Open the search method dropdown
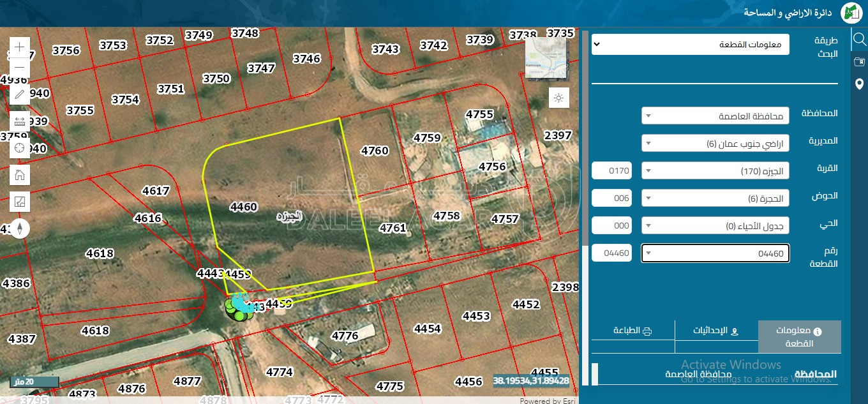Viewport: 868px width, 404px height. tap(690, 44)
